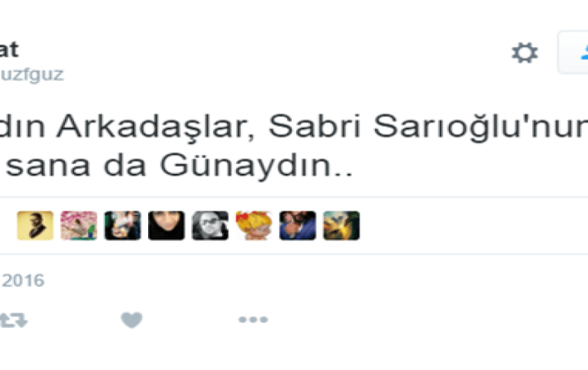Select the pink floral avatar

79,226
